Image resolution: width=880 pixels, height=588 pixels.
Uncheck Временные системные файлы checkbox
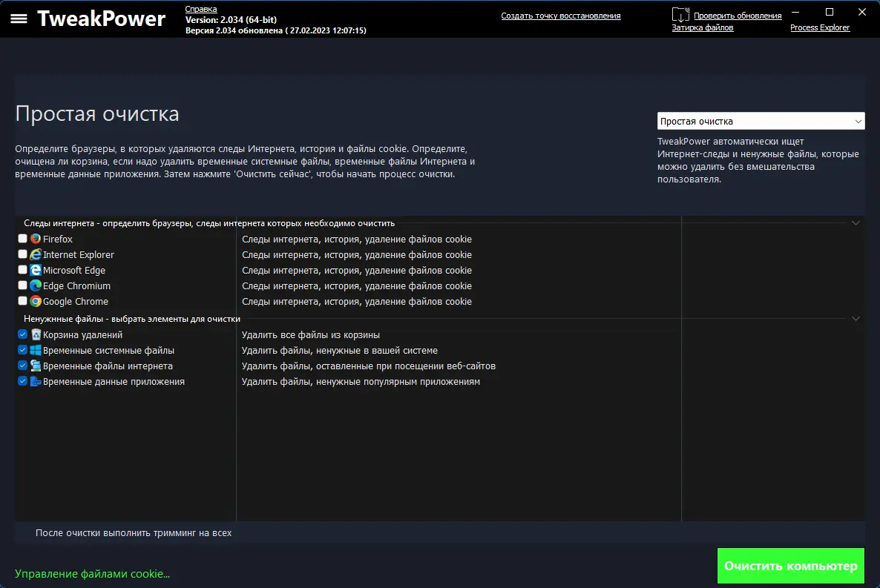coord(22,349)
